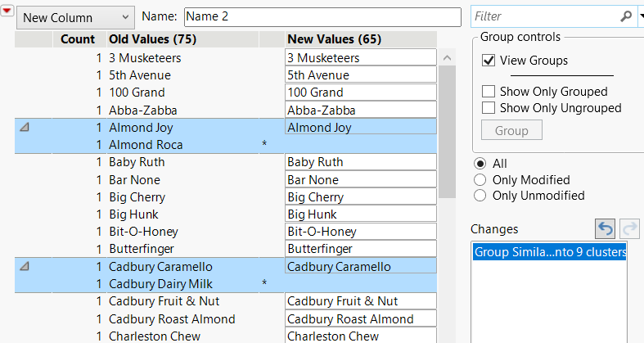The width and height of the screenshot is (644, 343).
Task: Click the Group button
Action: point(511,130)
